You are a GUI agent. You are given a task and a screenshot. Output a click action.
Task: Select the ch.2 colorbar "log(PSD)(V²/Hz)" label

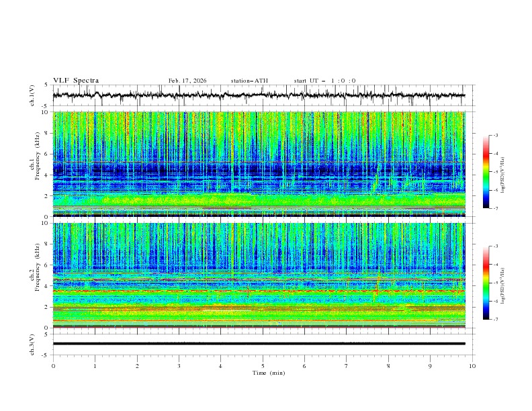[503, 286]
